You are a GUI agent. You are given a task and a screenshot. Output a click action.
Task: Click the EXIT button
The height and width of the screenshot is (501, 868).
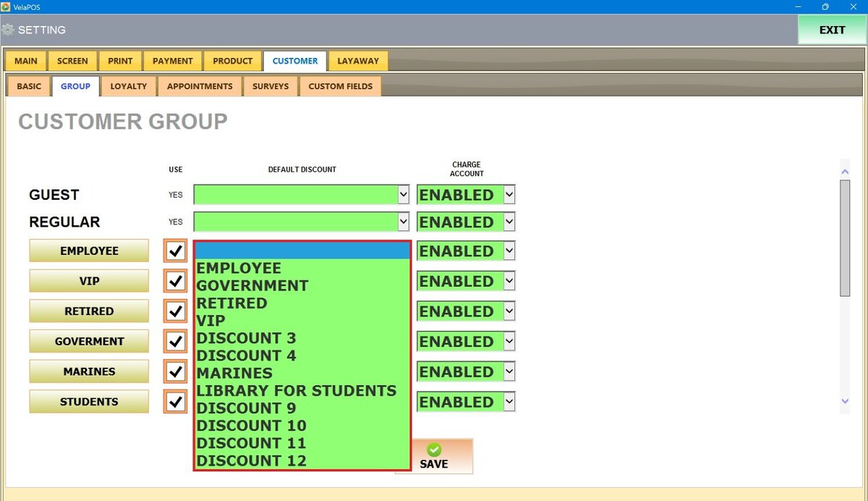click(x=832, y=30)
